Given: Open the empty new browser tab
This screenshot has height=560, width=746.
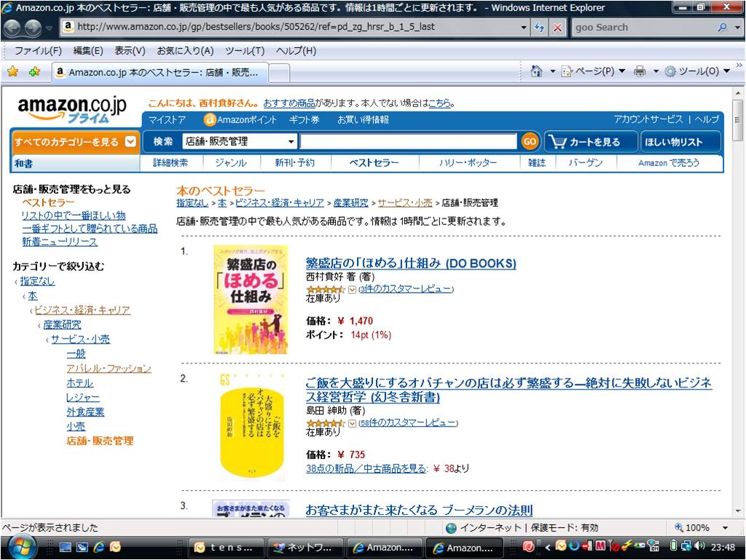Looking at the screenshot, I should coord(279,72).
